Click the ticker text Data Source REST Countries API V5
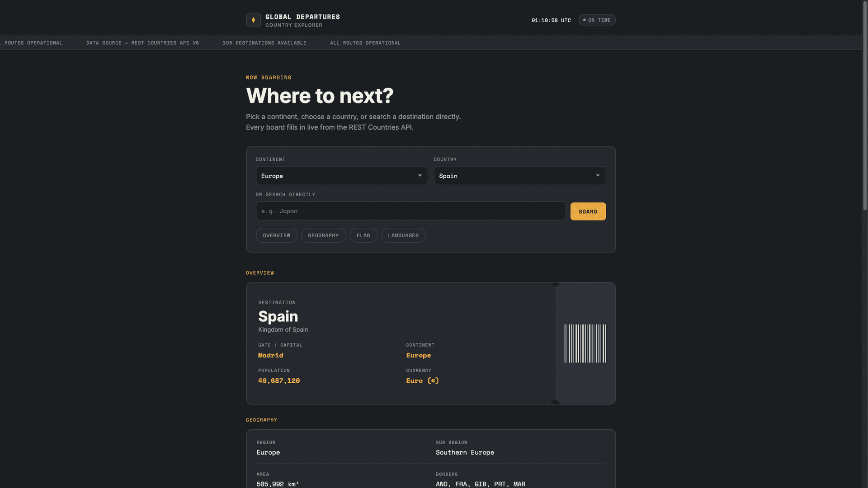Viewport: 868px width, 488px height. 142,43
